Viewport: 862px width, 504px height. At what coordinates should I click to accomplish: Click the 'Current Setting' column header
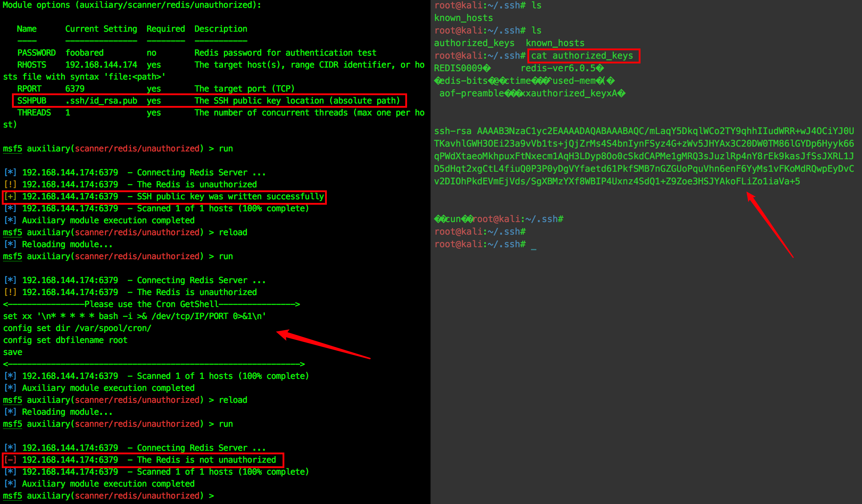pyautogui.click(x=101, y=29)
